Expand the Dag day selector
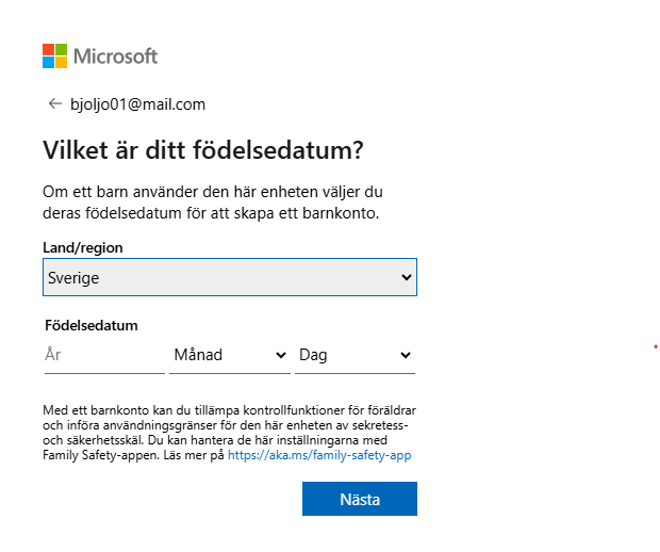This screenshot has height=552, width=660. coord(355,355)
